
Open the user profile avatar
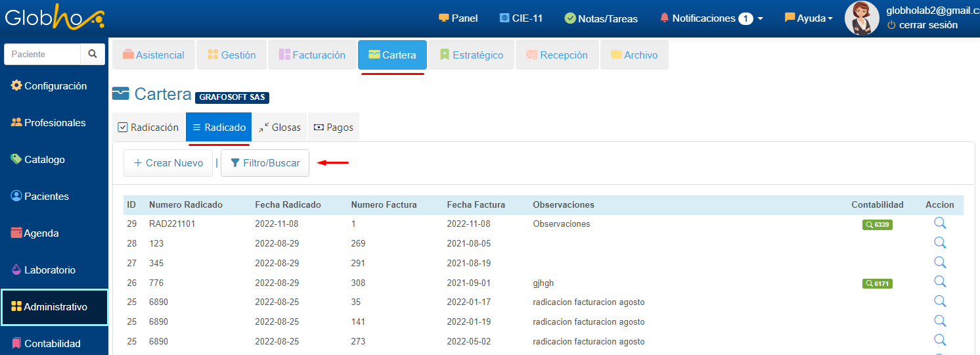[x=862, y=18]
